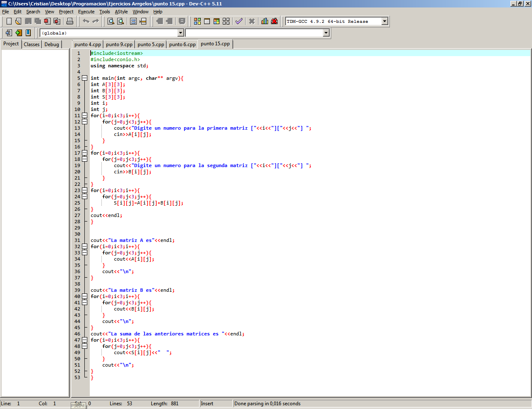Click the Delete Profiling Information icon
532x409 pixels.
click(x=274, y=21)
